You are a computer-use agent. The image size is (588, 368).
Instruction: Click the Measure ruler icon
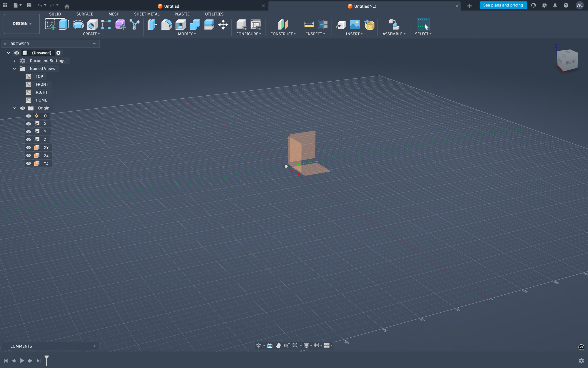pyautogui.click(x=309, y=24)
